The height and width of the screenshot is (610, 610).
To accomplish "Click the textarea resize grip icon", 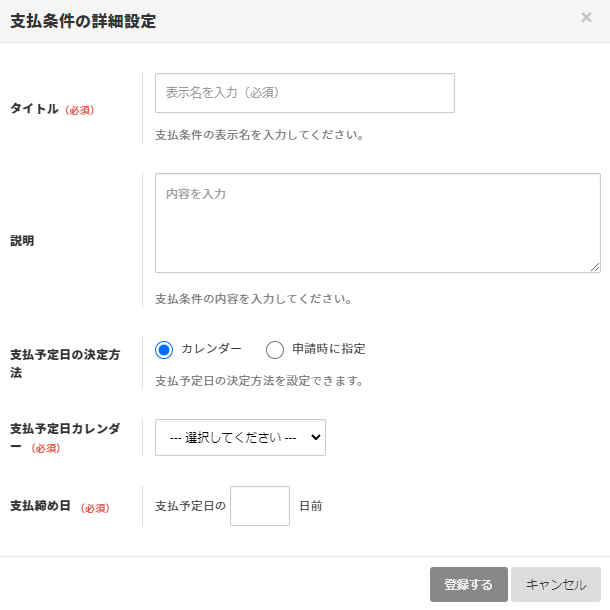I will tap(595, 267).
